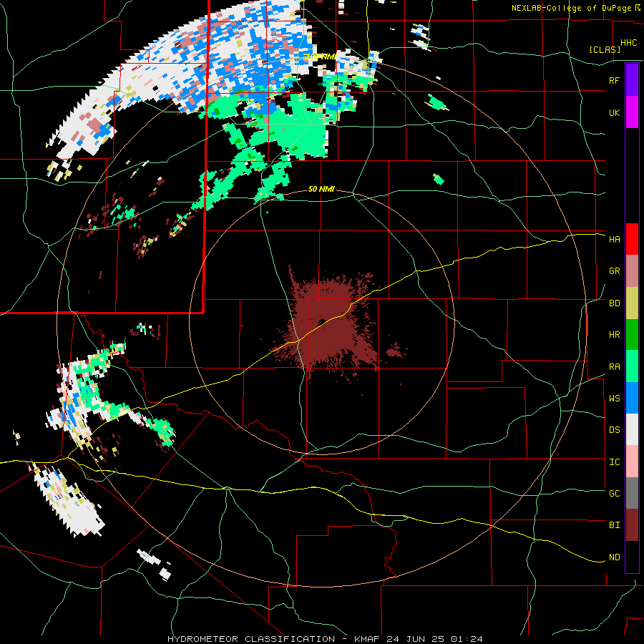Click the HHC product label
644x644 pixels.
(628, 43)
